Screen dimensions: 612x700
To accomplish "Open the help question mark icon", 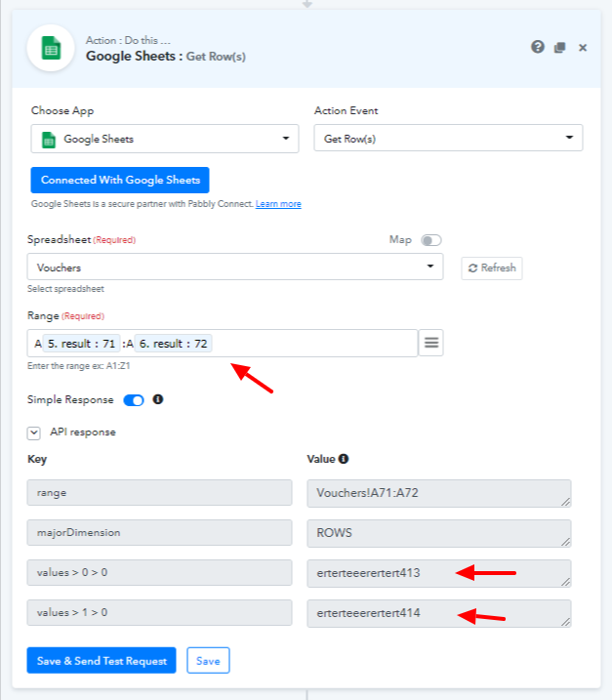I will [x=538, y=47].
